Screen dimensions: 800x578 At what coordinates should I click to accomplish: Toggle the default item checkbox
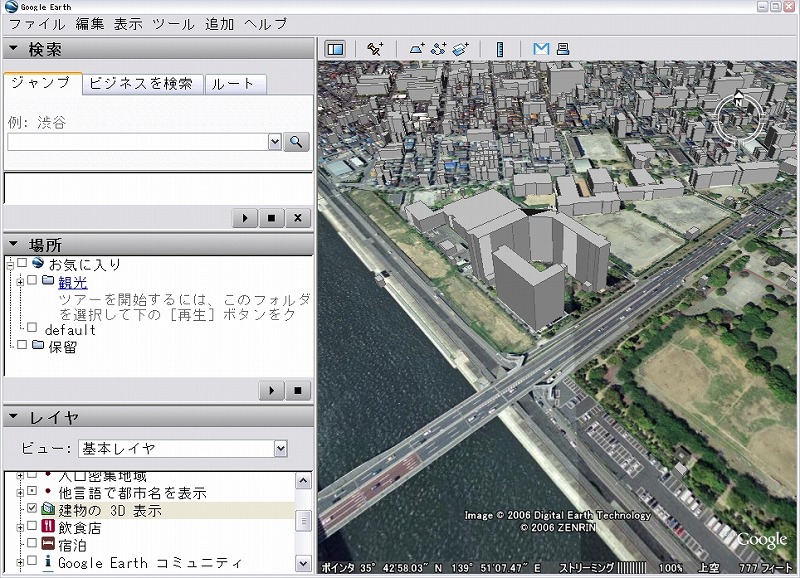pos(32,328)
